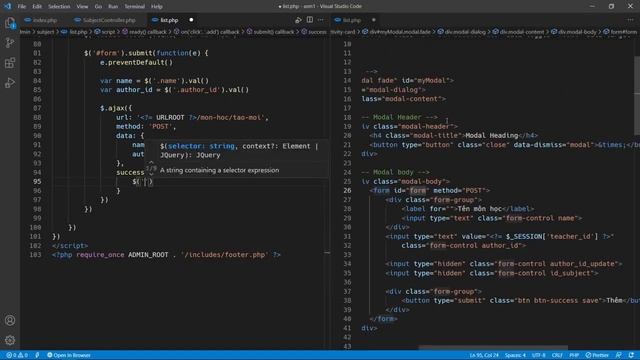This screenshot has width=640, height=360.
Task: Click 'Modal Heading' text in right editor
Action: pyautogui.click(x=491, y=136)
